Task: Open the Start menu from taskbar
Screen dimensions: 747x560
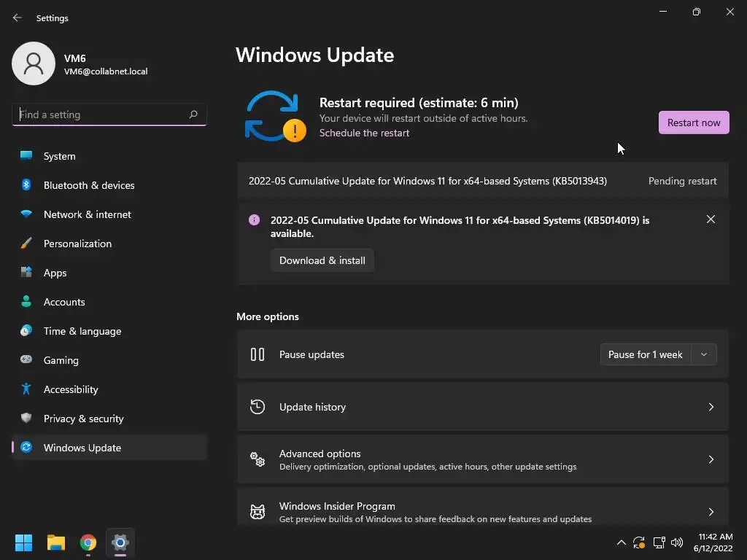Action: tap(24, 542)
